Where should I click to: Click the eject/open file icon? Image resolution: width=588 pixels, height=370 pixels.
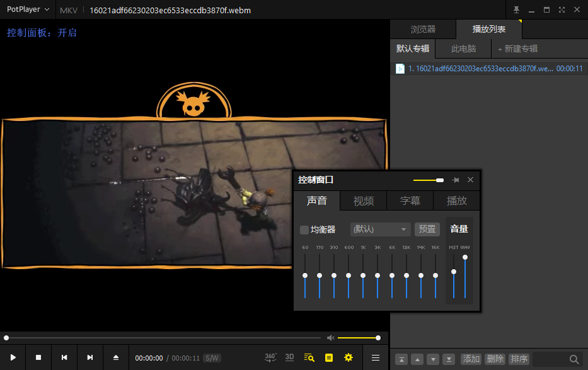pyautogui.click(x=115, y=357)
